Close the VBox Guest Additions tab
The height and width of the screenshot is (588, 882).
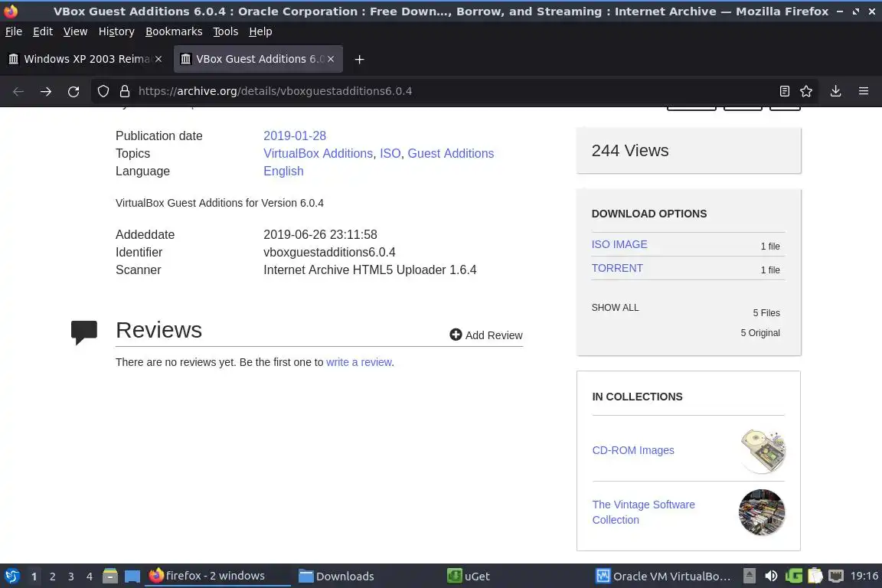[331, 59]
